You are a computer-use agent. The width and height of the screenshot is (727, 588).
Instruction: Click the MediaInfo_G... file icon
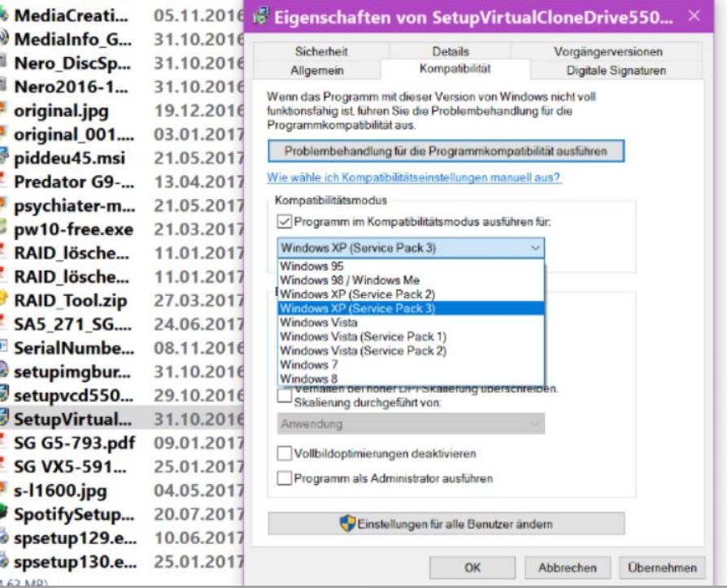[x=4, y=38]
